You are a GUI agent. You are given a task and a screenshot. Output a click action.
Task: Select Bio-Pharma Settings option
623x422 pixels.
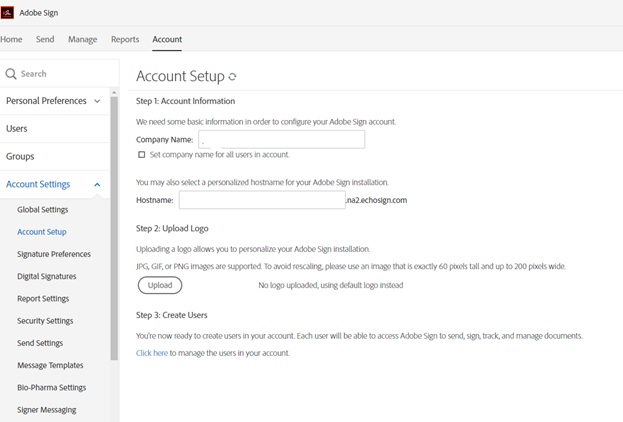pos(52,387)
